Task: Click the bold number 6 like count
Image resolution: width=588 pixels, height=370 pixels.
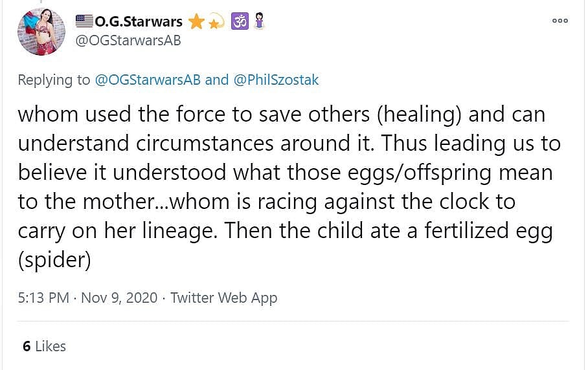Action: point(27,346)
